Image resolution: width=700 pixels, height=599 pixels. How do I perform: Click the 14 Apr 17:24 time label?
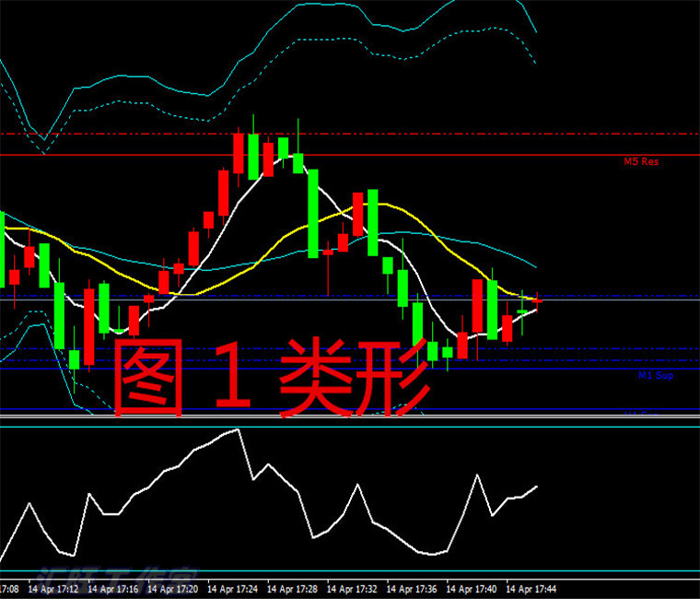(234, 588)
